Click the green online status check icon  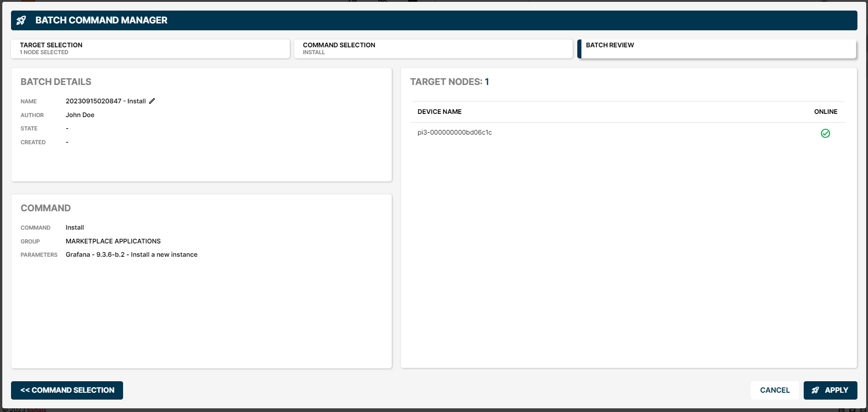click(x=825, y=133)
